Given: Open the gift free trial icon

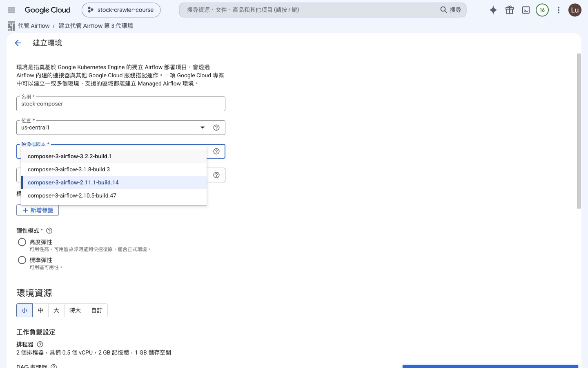Looking at the screenshot, I should (x=510, y=10).
